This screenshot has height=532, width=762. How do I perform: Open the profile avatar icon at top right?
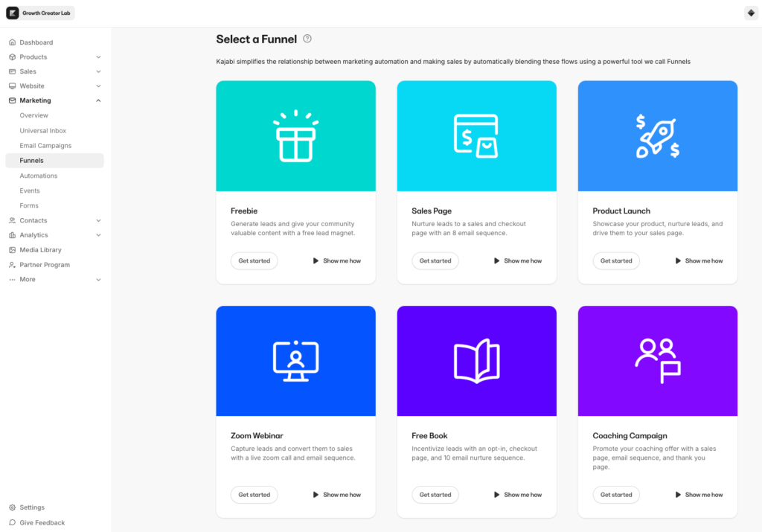750,13
